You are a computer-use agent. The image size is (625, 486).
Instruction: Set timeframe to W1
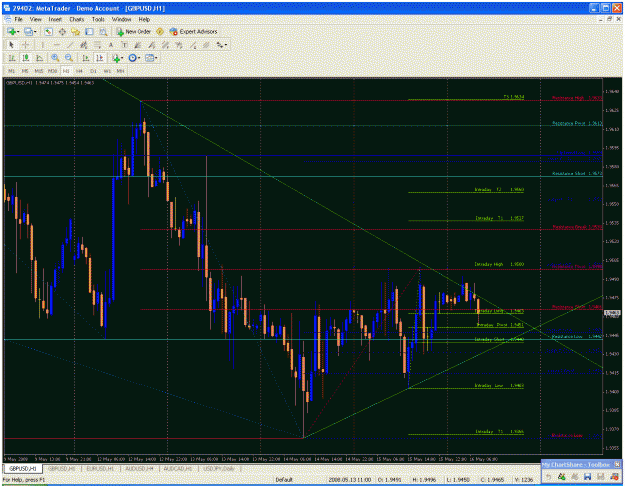[107, 71]
